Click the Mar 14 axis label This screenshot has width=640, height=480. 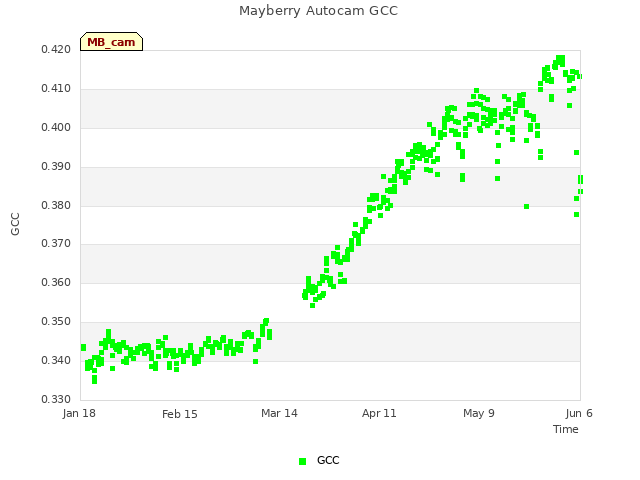click(279, 413)
